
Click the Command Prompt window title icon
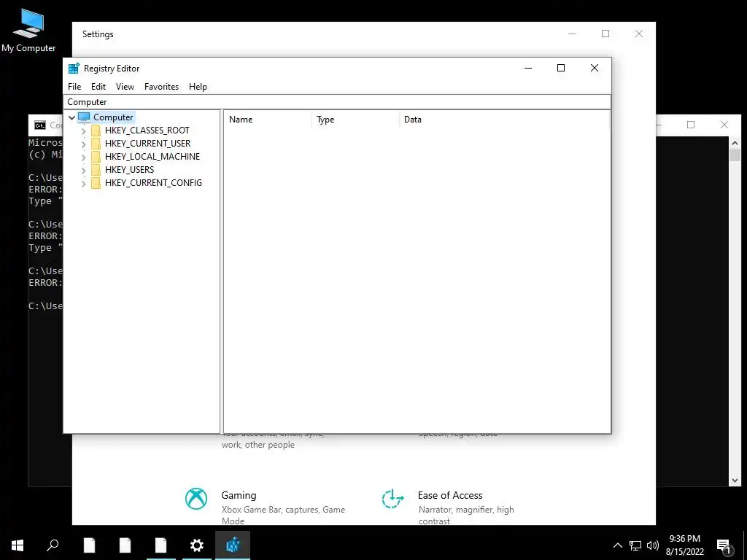pyautogui.click(x=40, y=125)
